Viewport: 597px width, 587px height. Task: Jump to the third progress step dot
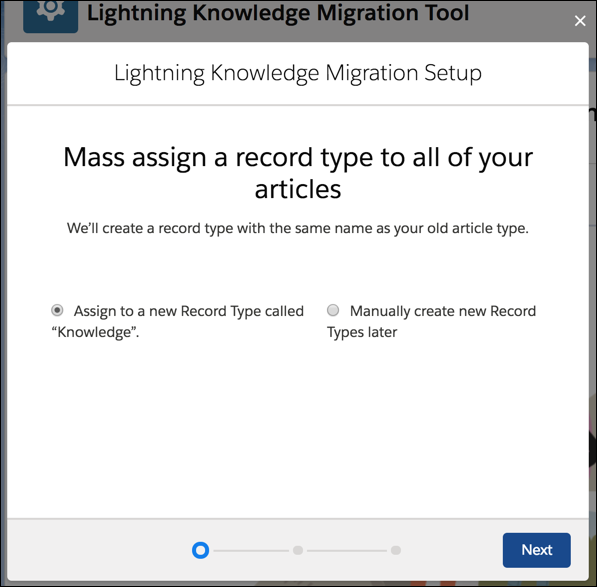[x=396, y=550]
